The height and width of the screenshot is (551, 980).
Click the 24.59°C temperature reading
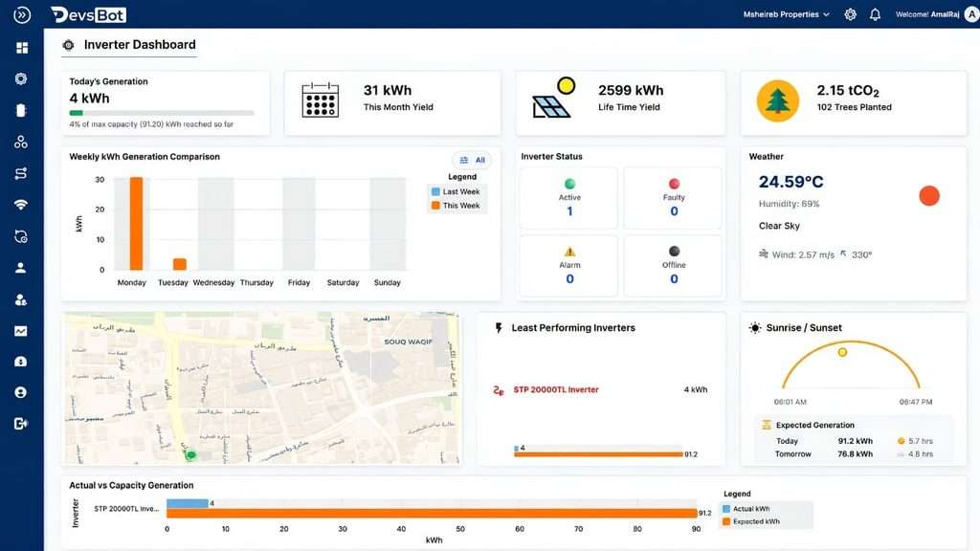[791, 182]
